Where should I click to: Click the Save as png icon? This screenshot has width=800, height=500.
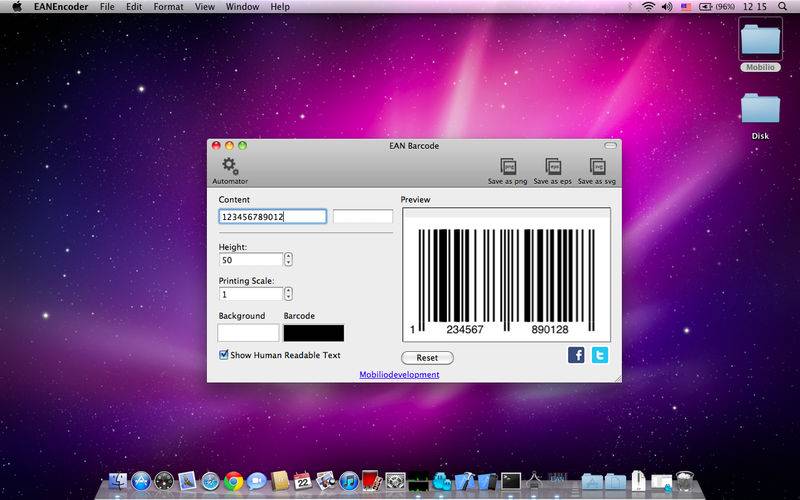(507, 167)
